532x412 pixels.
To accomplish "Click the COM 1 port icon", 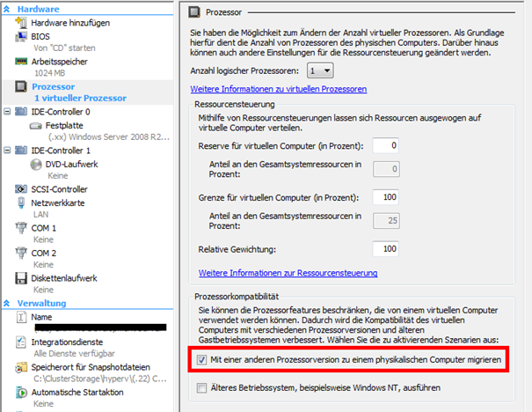I will [21, 228].
